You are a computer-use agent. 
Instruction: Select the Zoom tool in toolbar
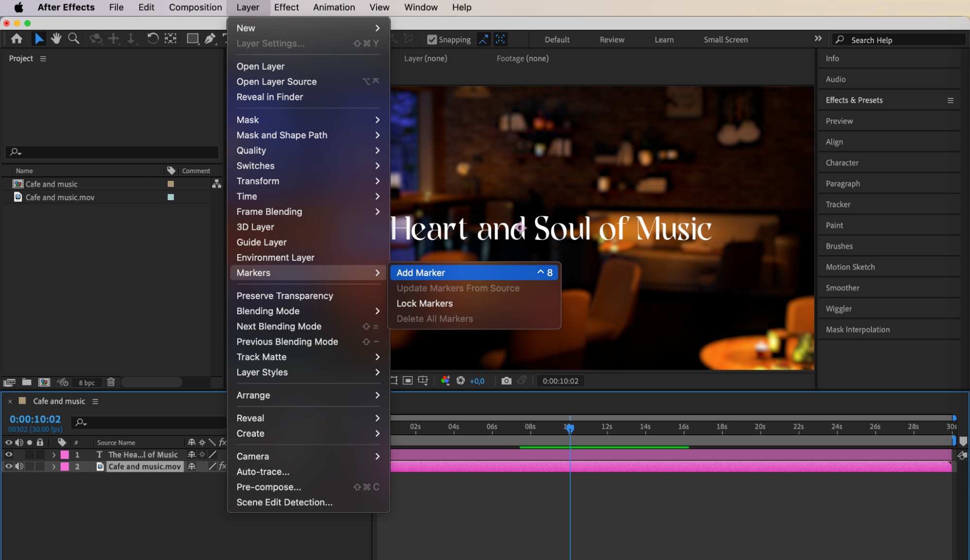tap(74, 39)
